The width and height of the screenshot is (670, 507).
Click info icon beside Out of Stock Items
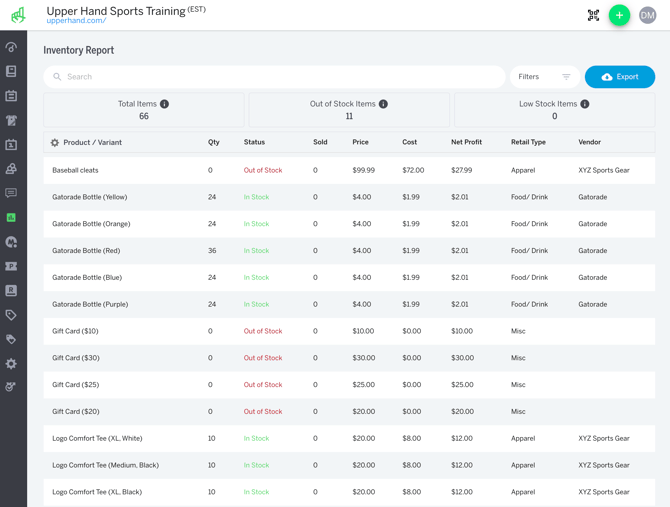(x=383, y=104)
